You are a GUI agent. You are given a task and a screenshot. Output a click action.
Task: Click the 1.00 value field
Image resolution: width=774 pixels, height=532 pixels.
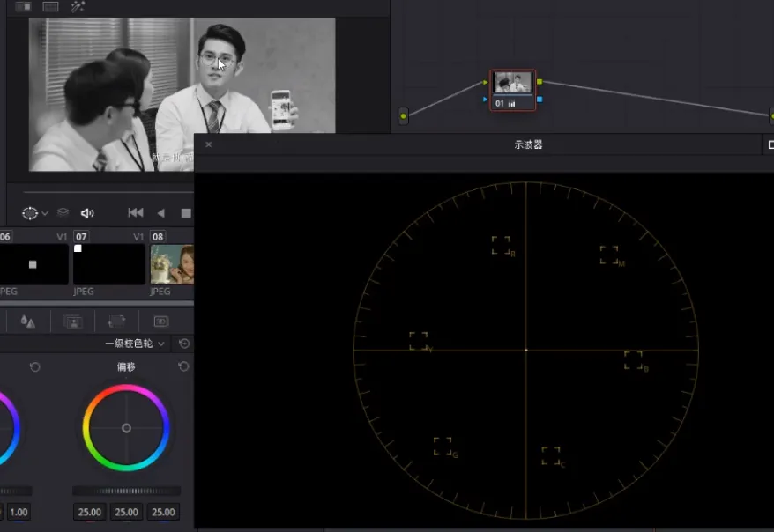pyautogui.click(x=19, y=513)
